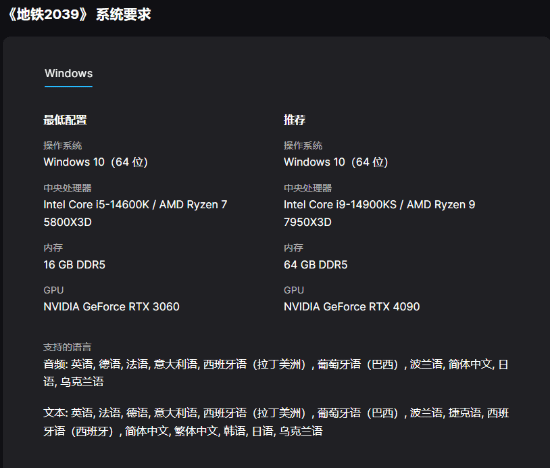Image resolution: width=550 pixels, height=468 pixels.
Task: Click GPU label under 推荐
Action: tap(294, 290)
